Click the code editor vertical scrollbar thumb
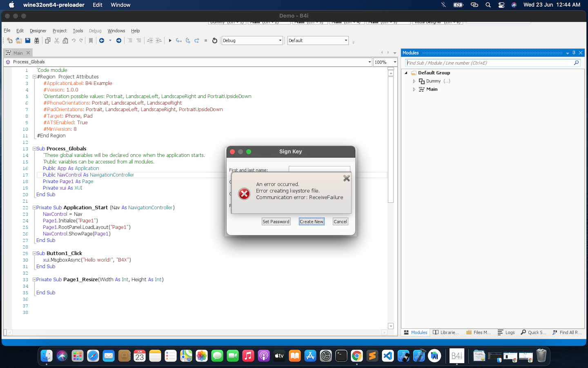588x368 pixels. (391, 139)
